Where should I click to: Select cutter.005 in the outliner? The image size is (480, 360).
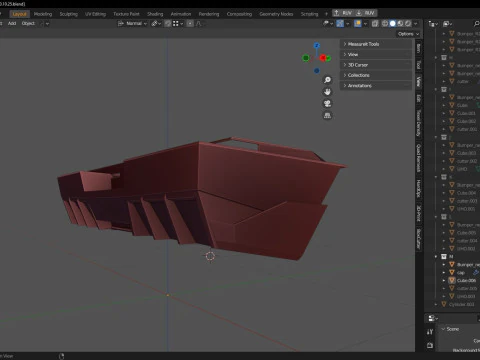pos(467,288)
